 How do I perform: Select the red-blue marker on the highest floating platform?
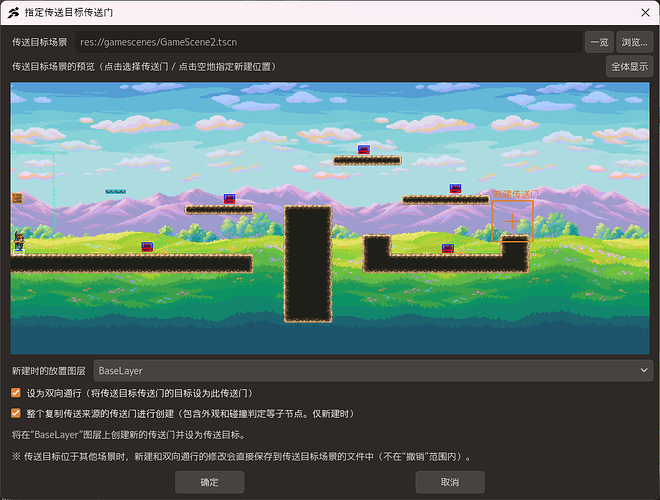(x=364, y=149)
